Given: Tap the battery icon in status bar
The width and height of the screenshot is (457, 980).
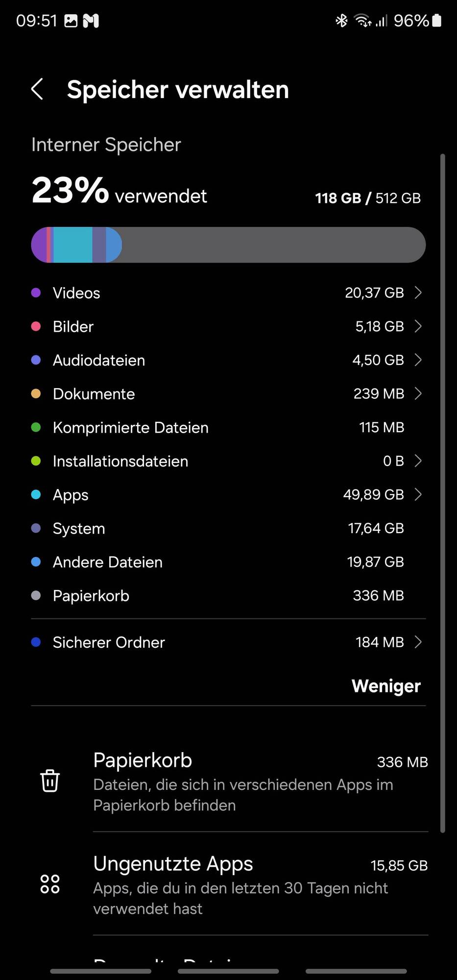Looking at the screenshot, I should click(x=437, y=21).
